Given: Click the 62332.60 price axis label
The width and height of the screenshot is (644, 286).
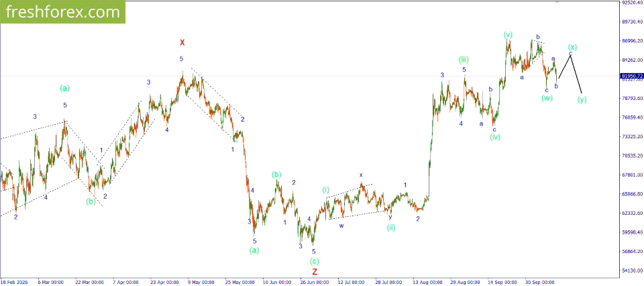Looking at the screenshot, I should (632, 213).
